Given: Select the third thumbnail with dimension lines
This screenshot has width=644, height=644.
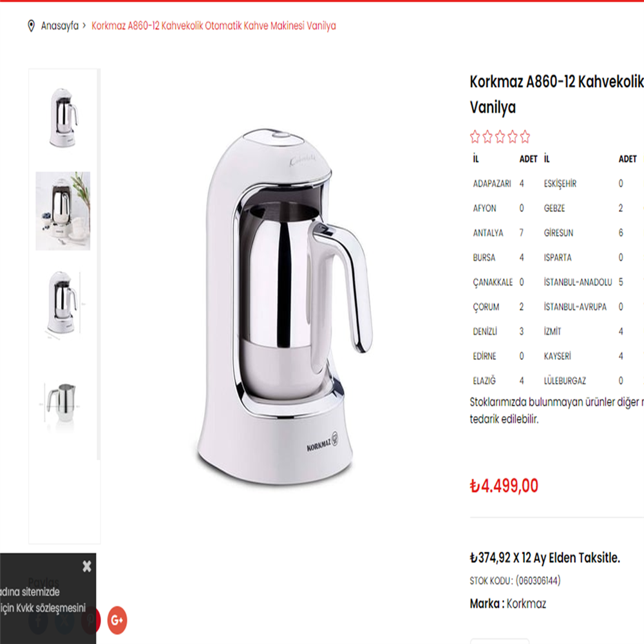Looking at the screenshot, I should 63,303.
